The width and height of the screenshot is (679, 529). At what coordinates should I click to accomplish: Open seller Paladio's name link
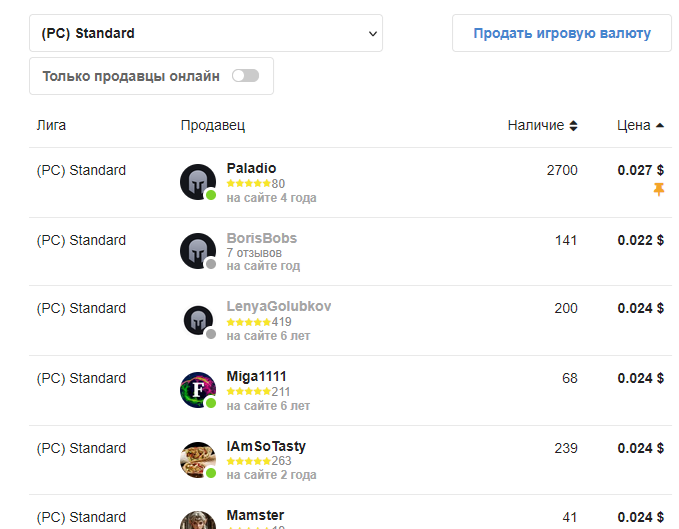(x=251, y=168)
